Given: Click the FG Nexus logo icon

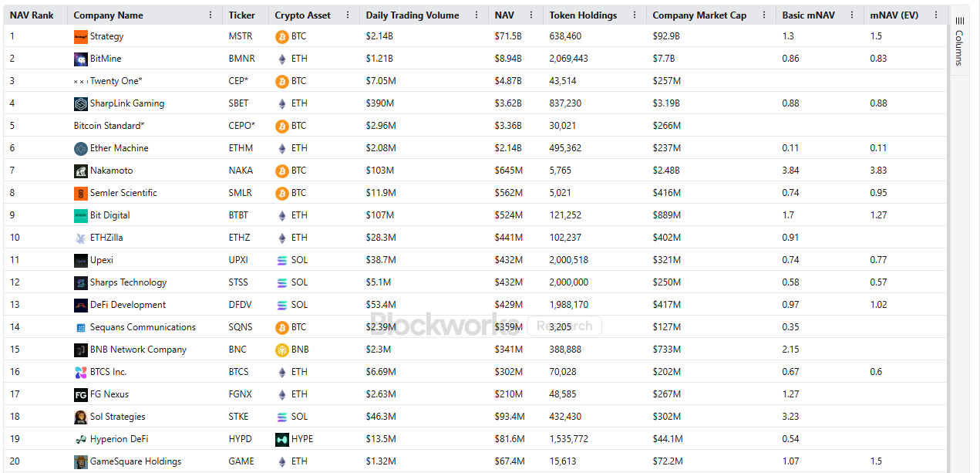Looking at the screenshot, I should point(81,394).
